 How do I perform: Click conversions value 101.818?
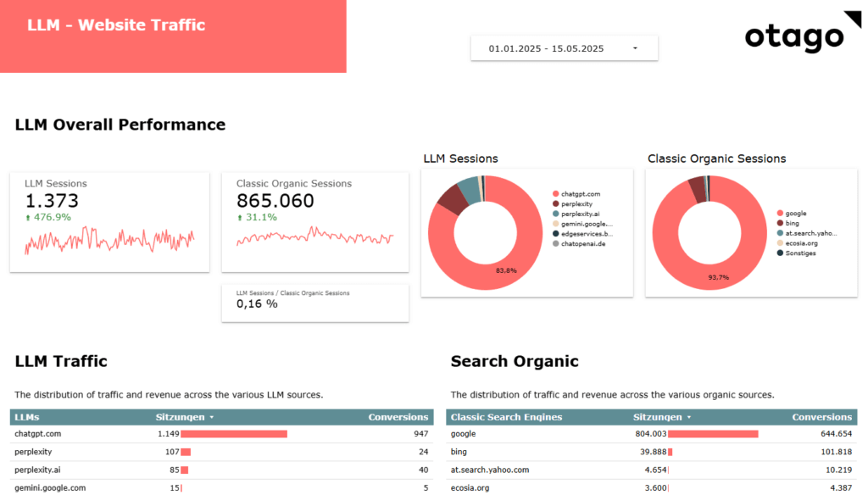(836, 452)
